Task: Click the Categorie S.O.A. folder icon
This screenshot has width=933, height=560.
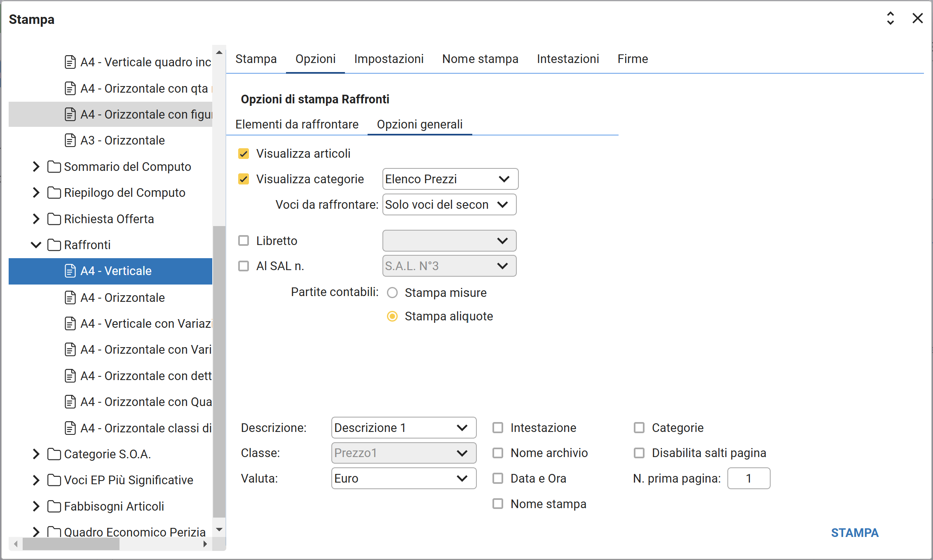Action: coord(54,454)
